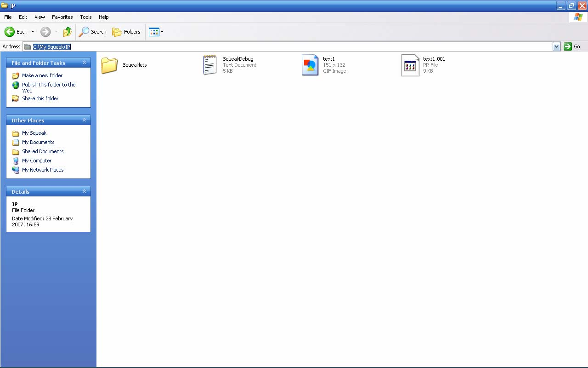This screenshot has width=588, height=368.
Task: Click the text1.001 file name label
Action: (434, 59)
